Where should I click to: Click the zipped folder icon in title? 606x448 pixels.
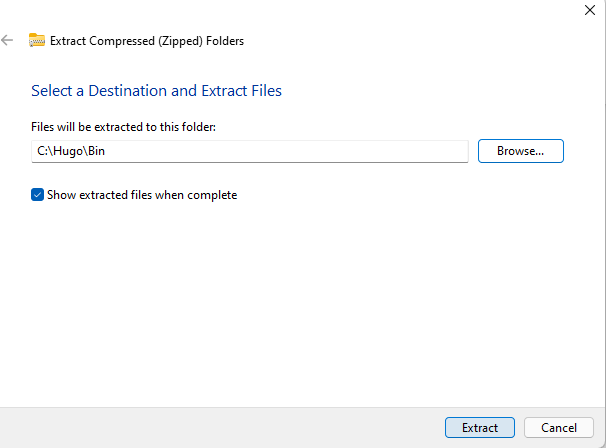pyautogui.click(x=37, y=40)
